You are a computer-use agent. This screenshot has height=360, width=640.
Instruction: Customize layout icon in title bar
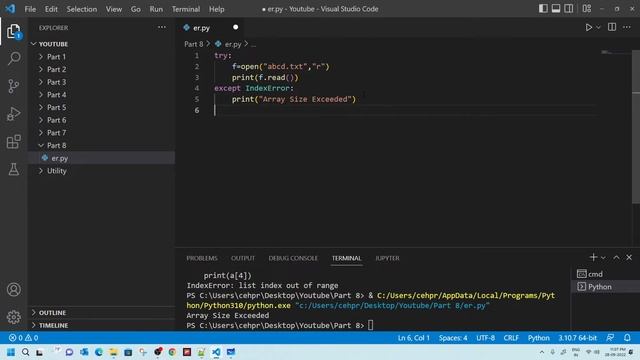coord(587,9)
